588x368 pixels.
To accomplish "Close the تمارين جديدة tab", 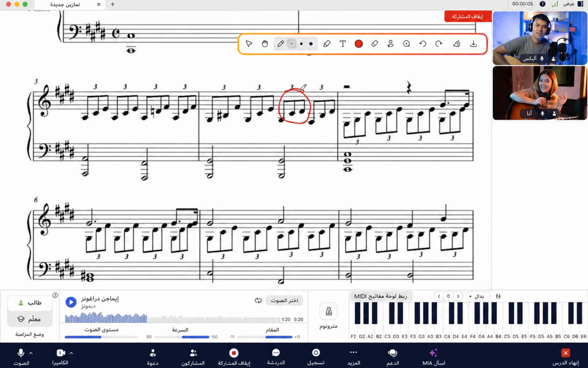I will pyautogui.click(x=99, y=4).
